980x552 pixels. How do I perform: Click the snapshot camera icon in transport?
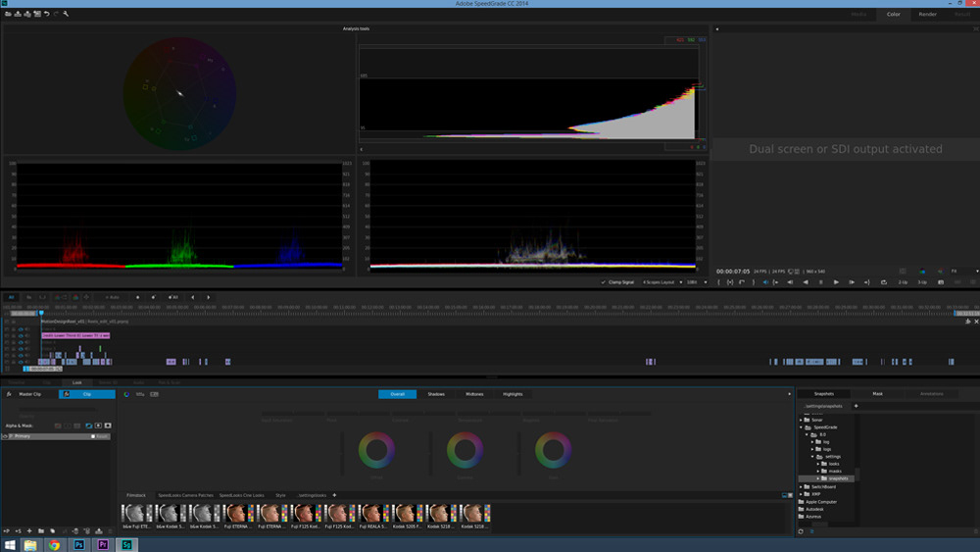[941, 282]
